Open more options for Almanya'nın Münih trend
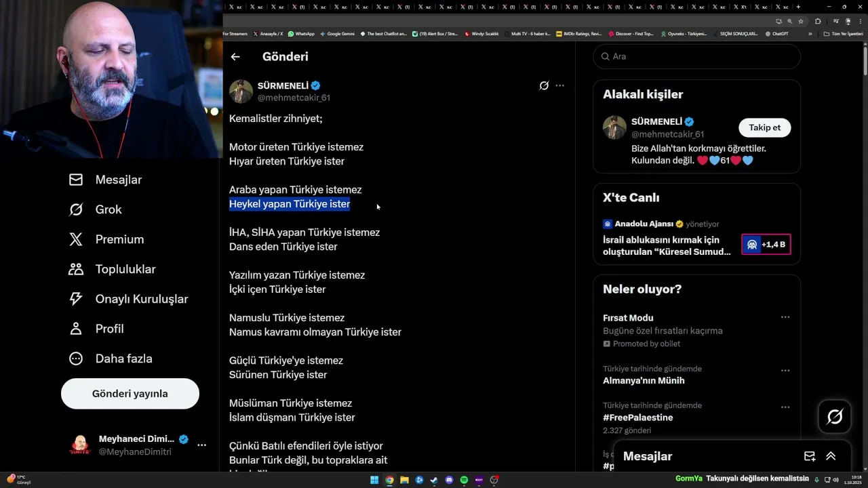Screen dimensions: 868x488 click(x=785, y=371)
